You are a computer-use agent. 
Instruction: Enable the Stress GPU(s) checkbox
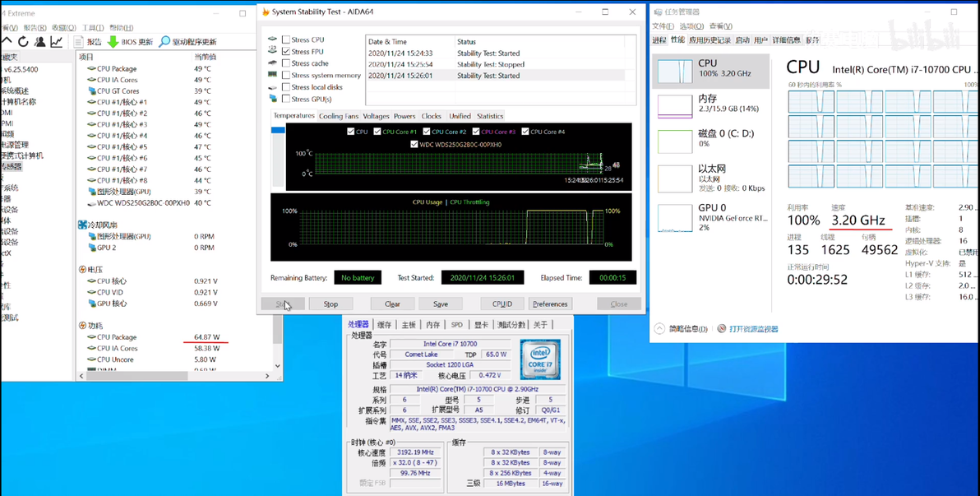pos(285,99)
